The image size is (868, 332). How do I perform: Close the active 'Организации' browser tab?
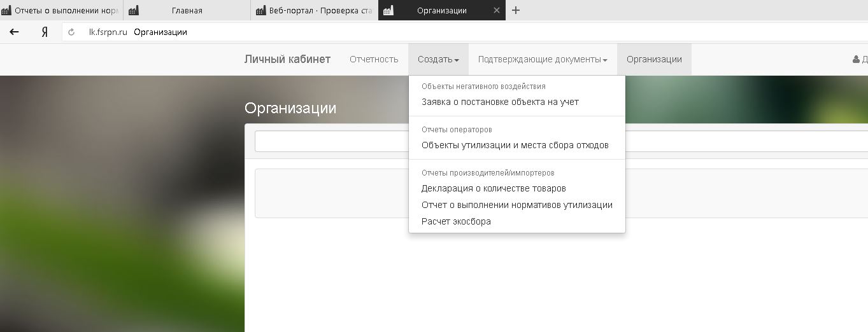[x=497, y=10]
